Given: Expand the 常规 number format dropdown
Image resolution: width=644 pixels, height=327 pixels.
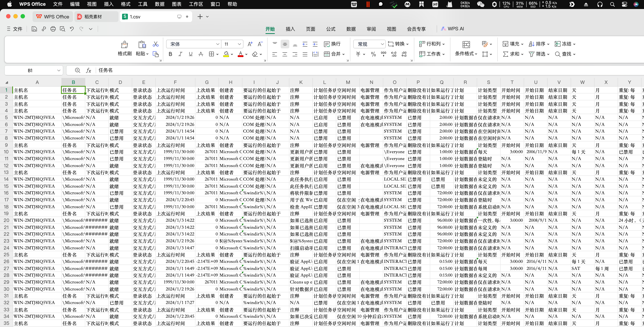Looking at the screenshot, I should pyautogui.click(x=382, y=44).
